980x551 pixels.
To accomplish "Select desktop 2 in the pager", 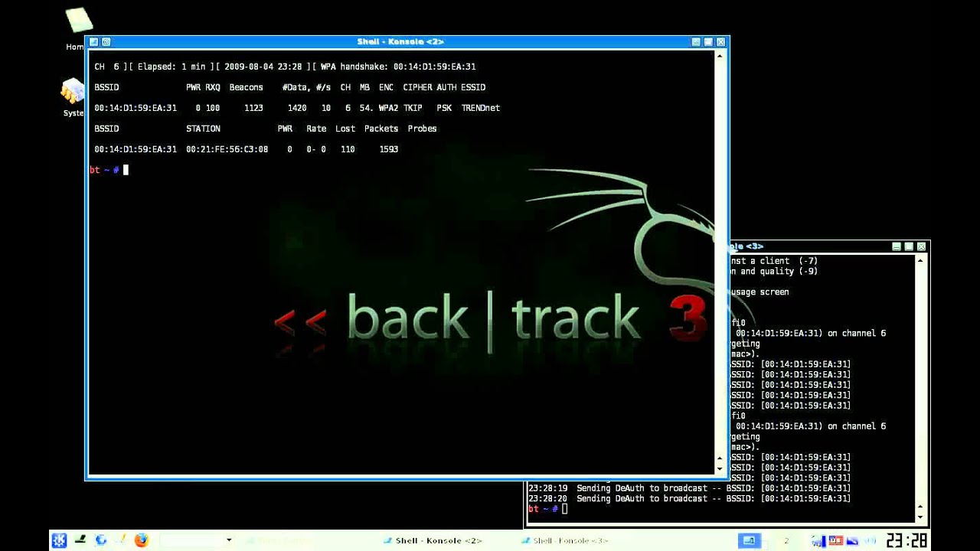I will [x=786, y=540].
